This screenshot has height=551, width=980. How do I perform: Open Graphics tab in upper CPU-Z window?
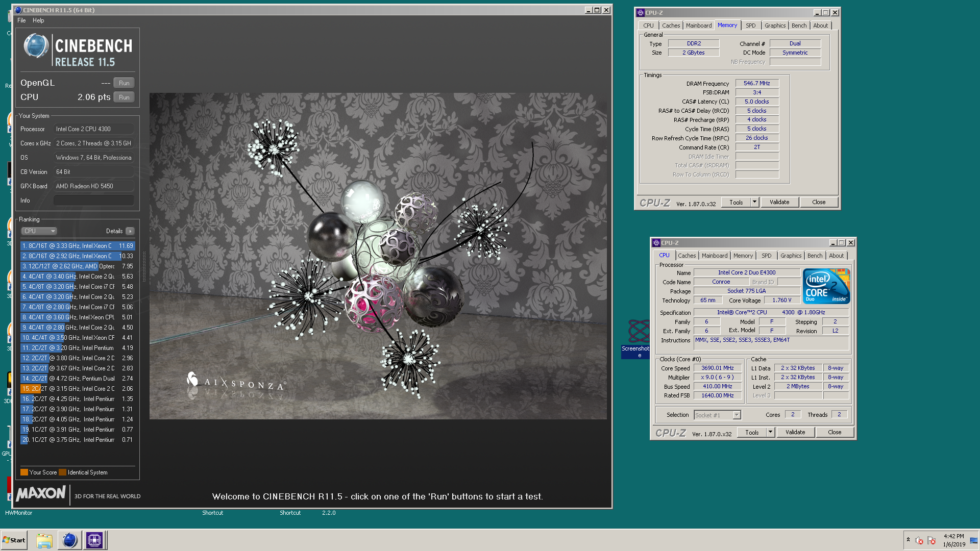(775, 26)
